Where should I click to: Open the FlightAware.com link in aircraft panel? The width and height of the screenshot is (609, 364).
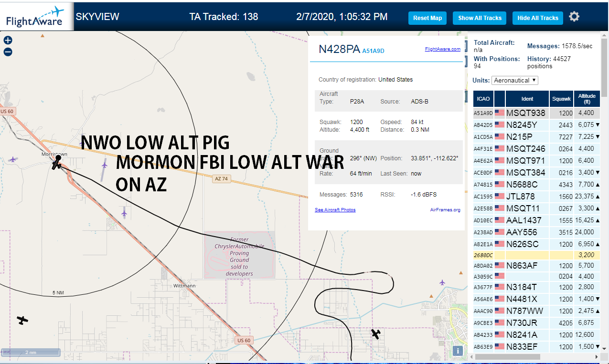coord(442,49)
